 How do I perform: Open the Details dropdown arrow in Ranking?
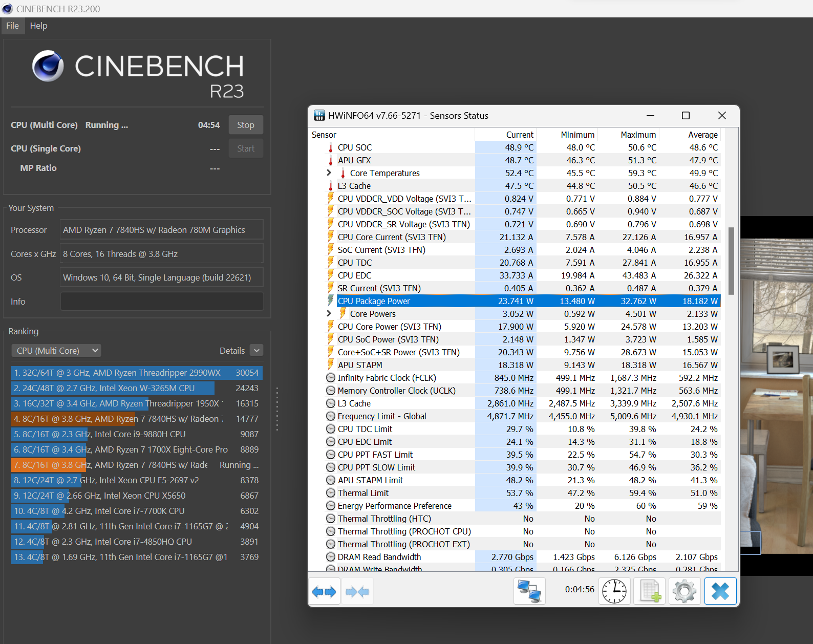click(257, 351)
